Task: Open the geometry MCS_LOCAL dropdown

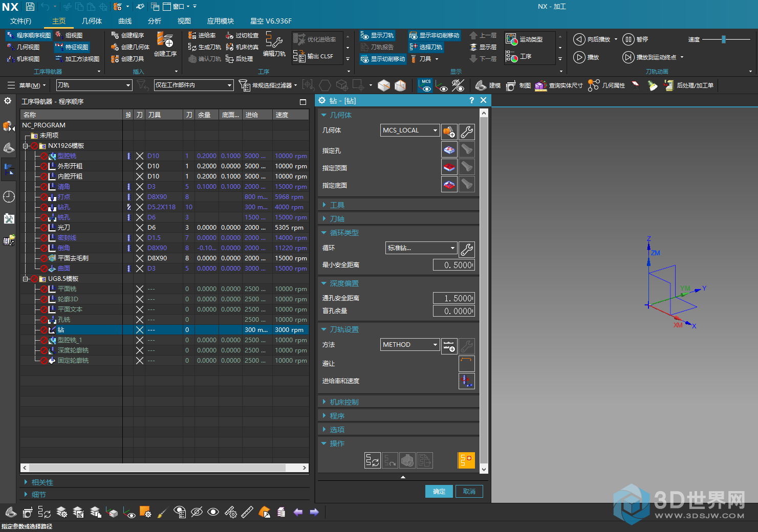Action: click(x=410, y=130)
